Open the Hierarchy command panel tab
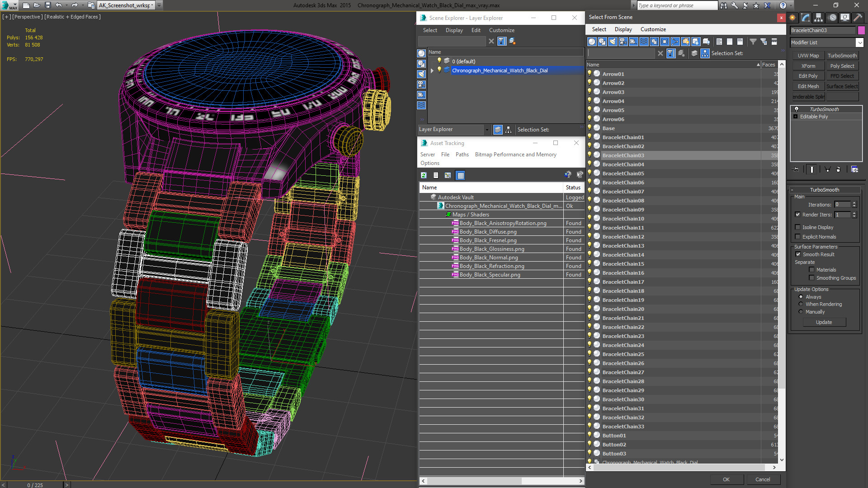 [x=819, y=18]
